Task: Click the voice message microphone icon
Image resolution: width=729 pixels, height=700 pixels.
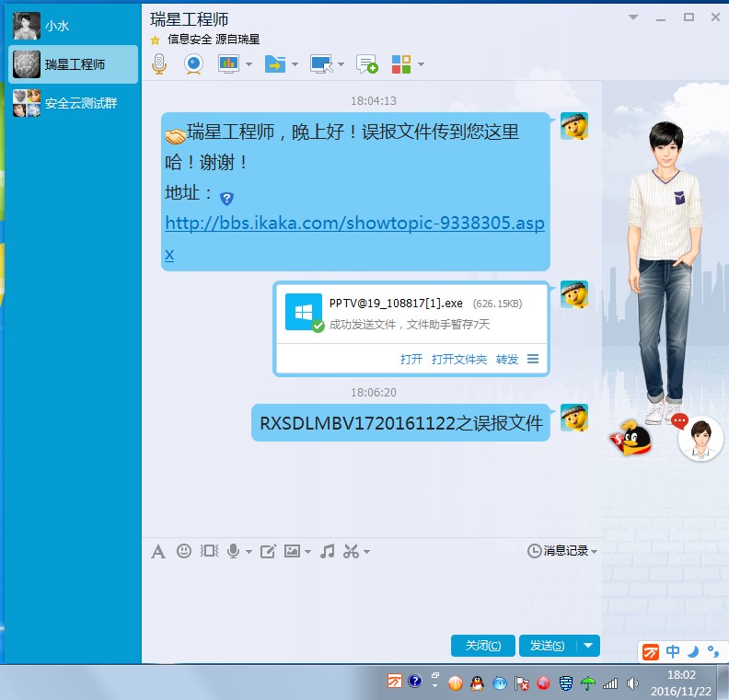Action: [x=234, y=551]
